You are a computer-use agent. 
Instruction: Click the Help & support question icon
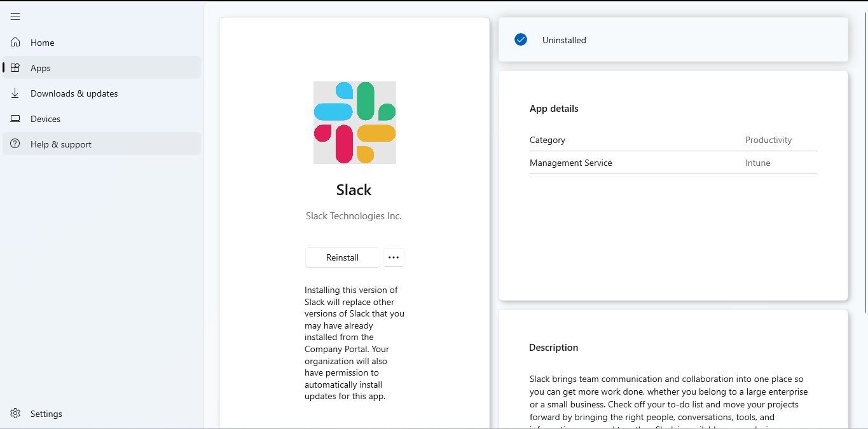[x=15, y=144]
